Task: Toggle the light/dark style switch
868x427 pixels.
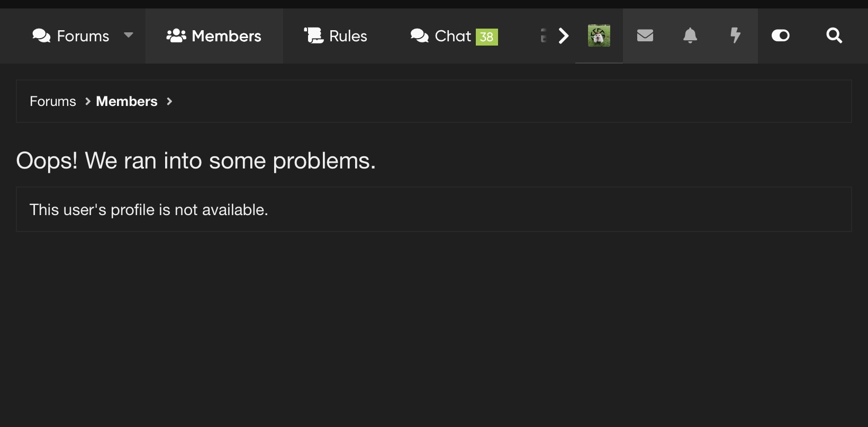Action: click(x=781, y=35)
